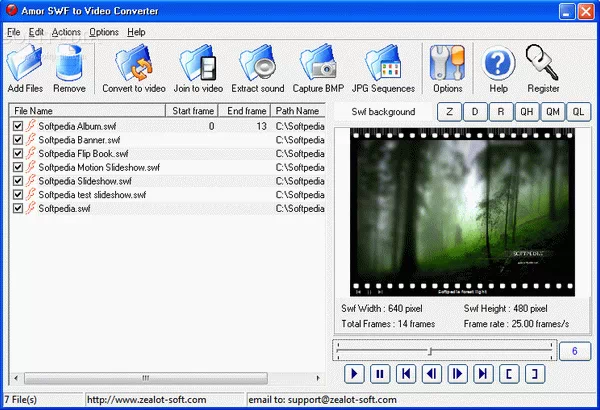This screenshot has width=600, height=410.
Task: Open the Help menu in menu bar
Action: pos(136,32)
